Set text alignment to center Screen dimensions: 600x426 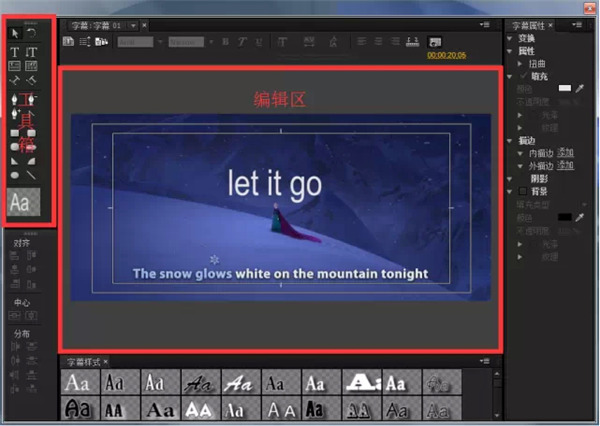[378, 41]
